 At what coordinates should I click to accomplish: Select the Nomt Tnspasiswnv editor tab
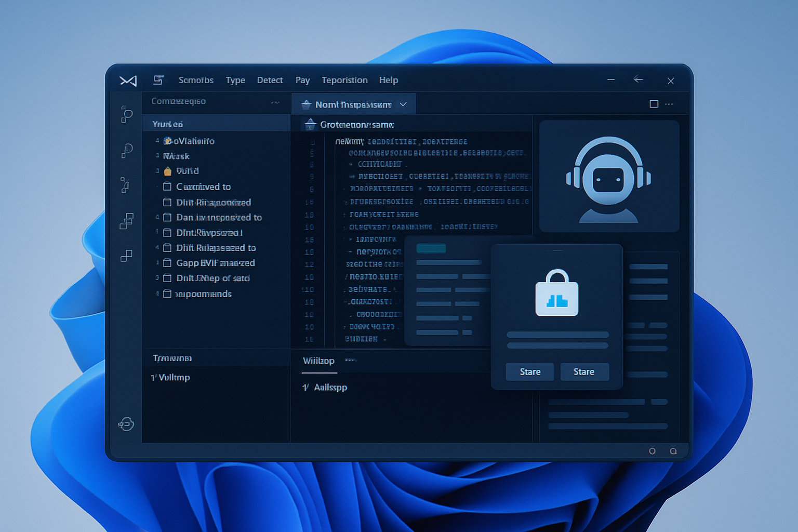tap(353, 104)
